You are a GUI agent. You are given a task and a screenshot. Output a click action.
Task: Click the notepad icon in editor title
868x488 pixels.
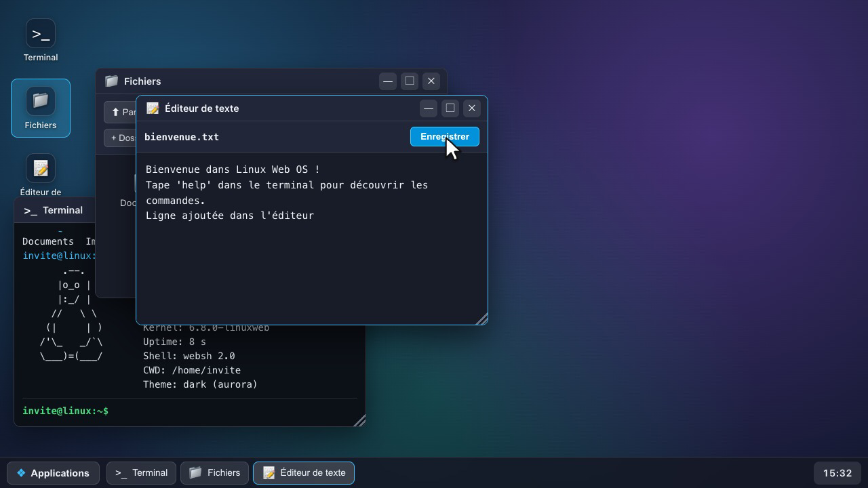tap(153, 108)
